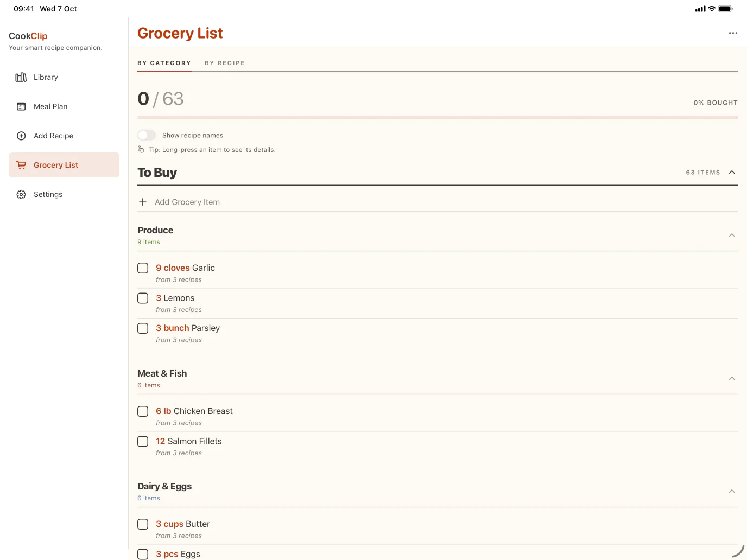Click the Grocery List cart icon

point(21,165)
